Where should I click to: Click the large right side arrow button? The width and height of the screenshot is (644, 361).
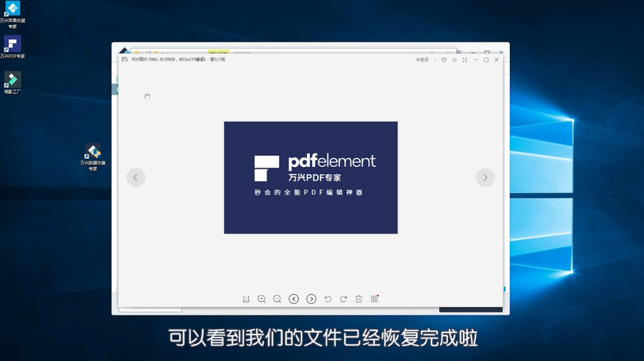(485, 178)
